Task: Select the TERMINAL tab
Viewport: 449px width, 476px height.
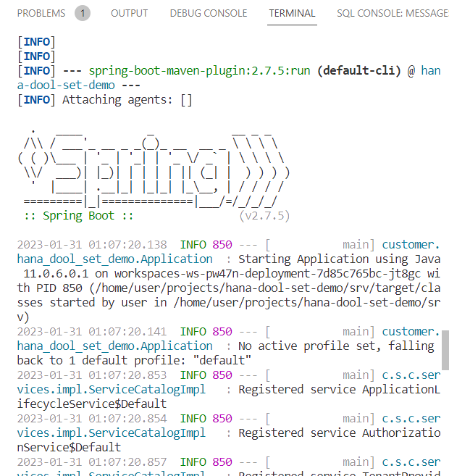Action: 292,13
